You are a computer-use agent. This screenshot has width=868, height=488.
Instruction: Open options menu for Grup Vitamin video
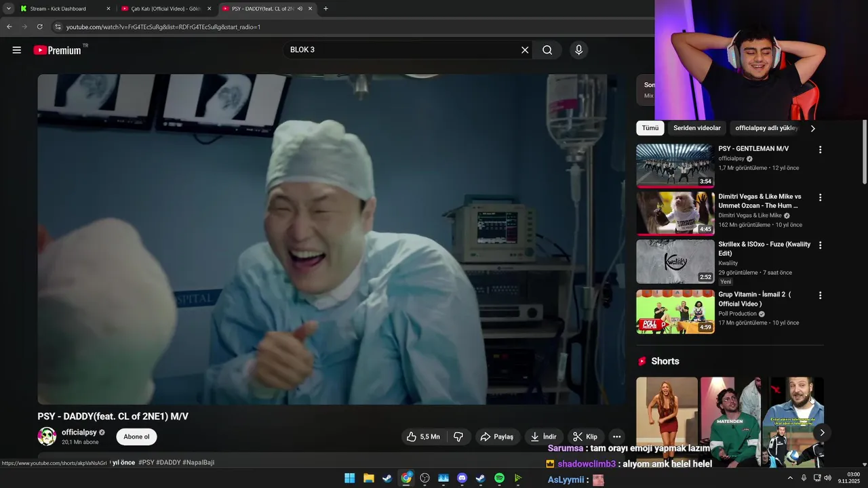(x=820, y=296)
